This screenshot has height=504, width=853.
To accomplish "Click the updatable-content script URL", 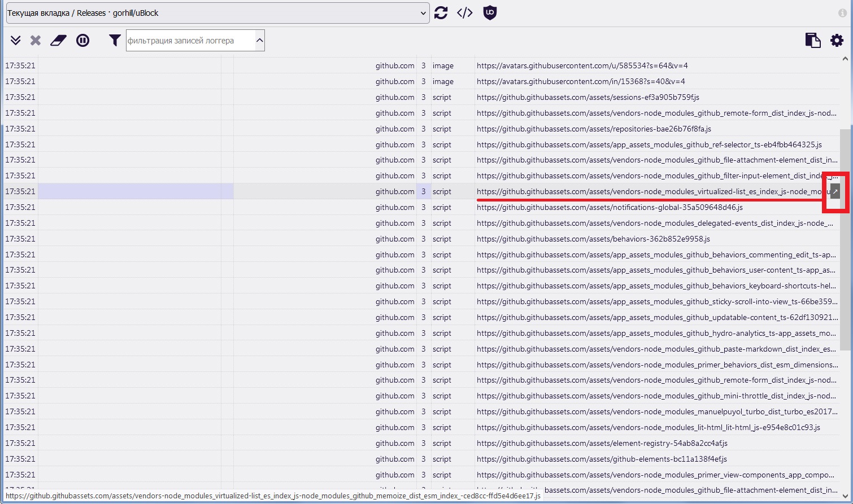I will point(657,317).
